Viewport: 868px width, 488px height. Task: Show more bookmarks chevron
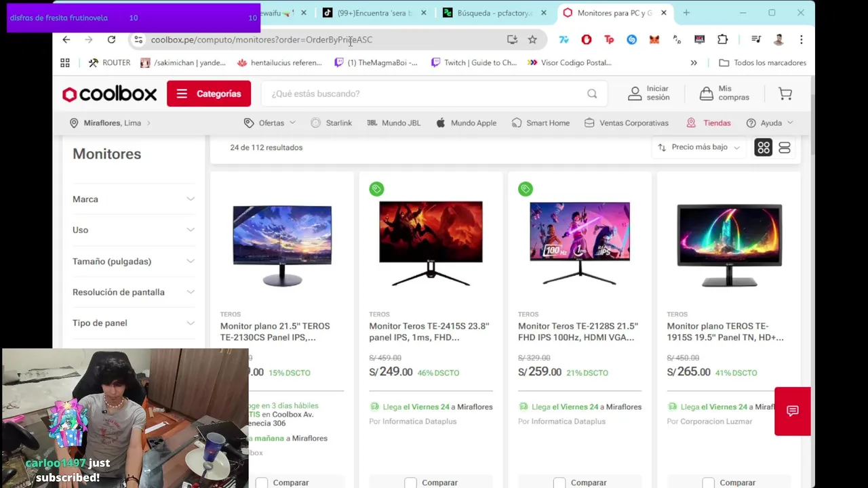coord(694,62)
